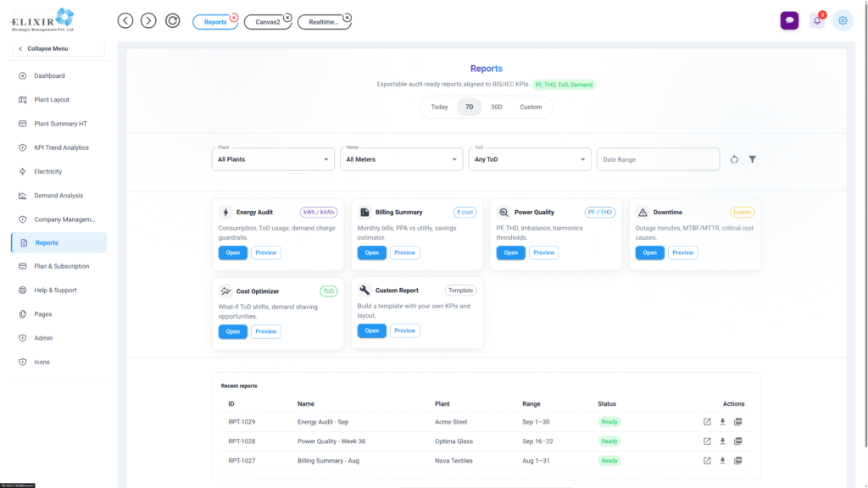868x488 pixels.
Task: Open the Meter dropdown
Action: (403, 159)
